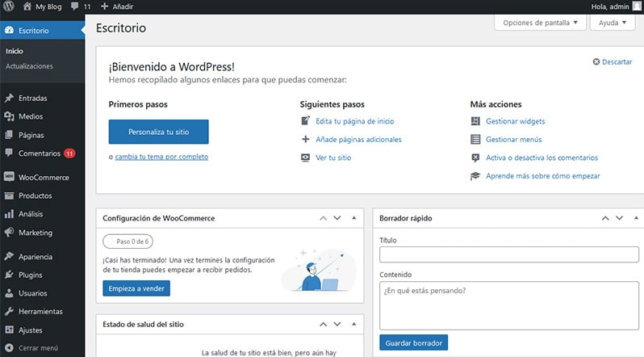Click the Comentarios speech bubble icon in sidebar
This screenshot has width=644, height=357.
click(9, 153)
